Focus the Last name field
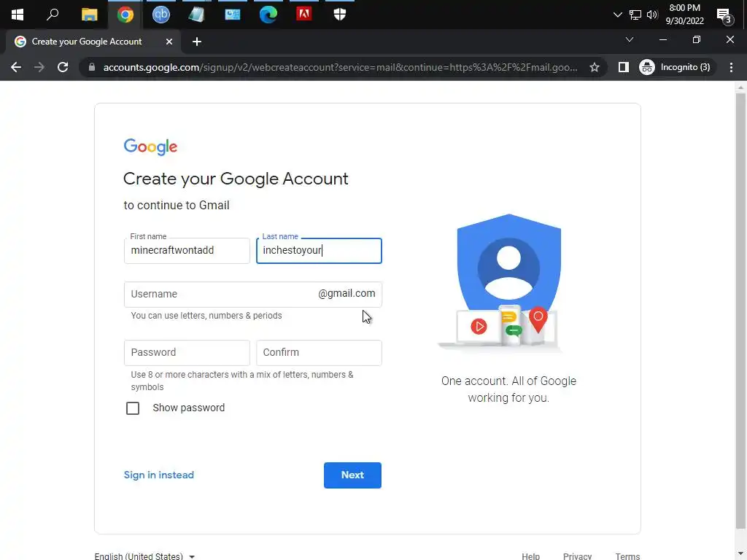Viewport: 747px width, 560px height. tap(319, 251)
